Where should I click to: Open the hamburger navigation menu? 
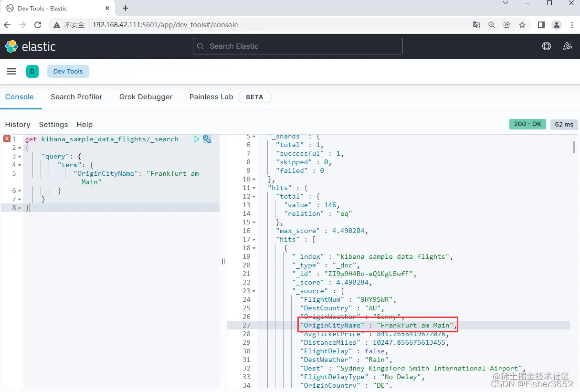coord(11,72)
